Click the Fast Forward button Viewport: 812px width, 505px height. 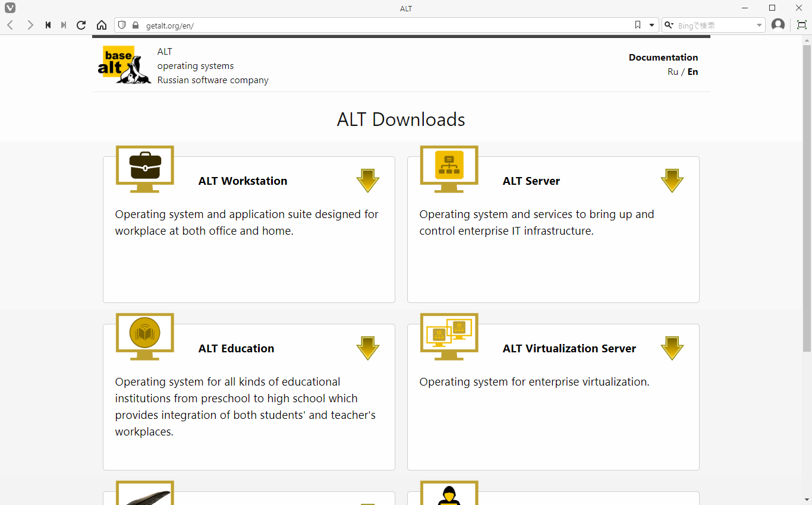click(x=64, y=25)
